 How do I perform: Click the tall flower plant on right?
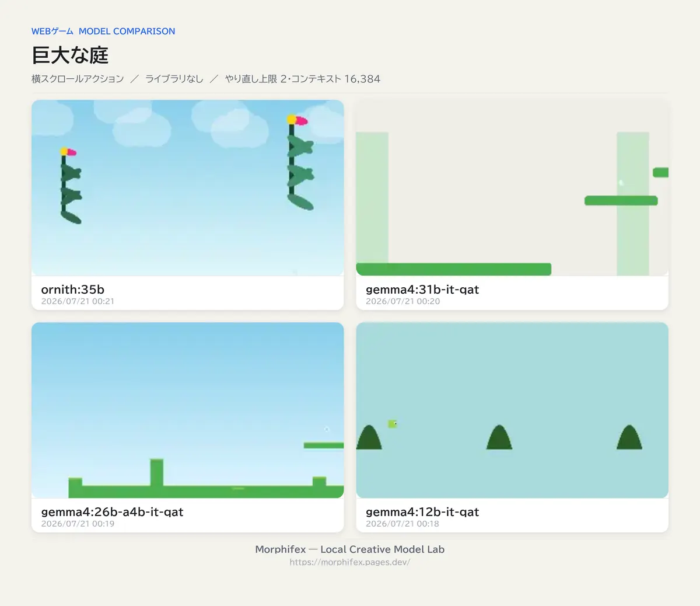point(300,162)
